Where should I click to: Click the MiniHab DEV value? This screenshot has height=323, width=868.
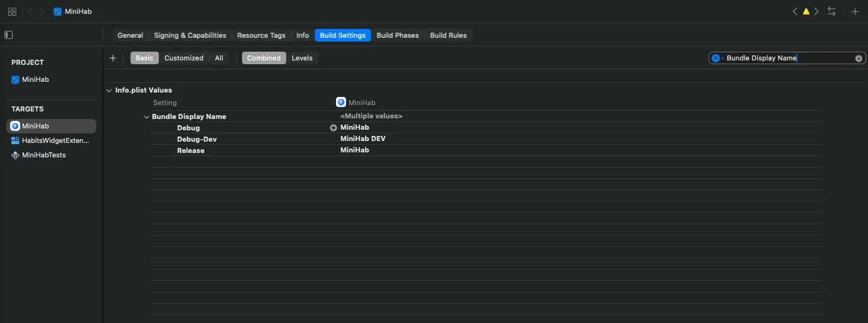(x=362, y=139)
